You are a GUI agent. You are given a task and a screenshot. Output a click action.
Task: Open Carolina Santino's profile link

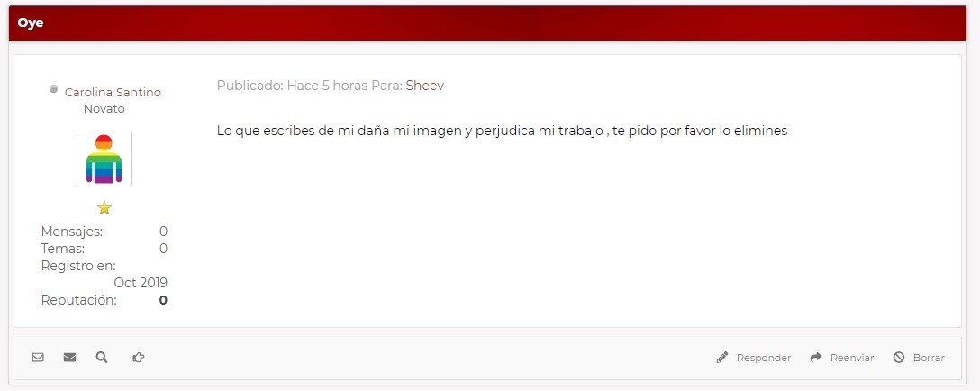coord(113,93)
